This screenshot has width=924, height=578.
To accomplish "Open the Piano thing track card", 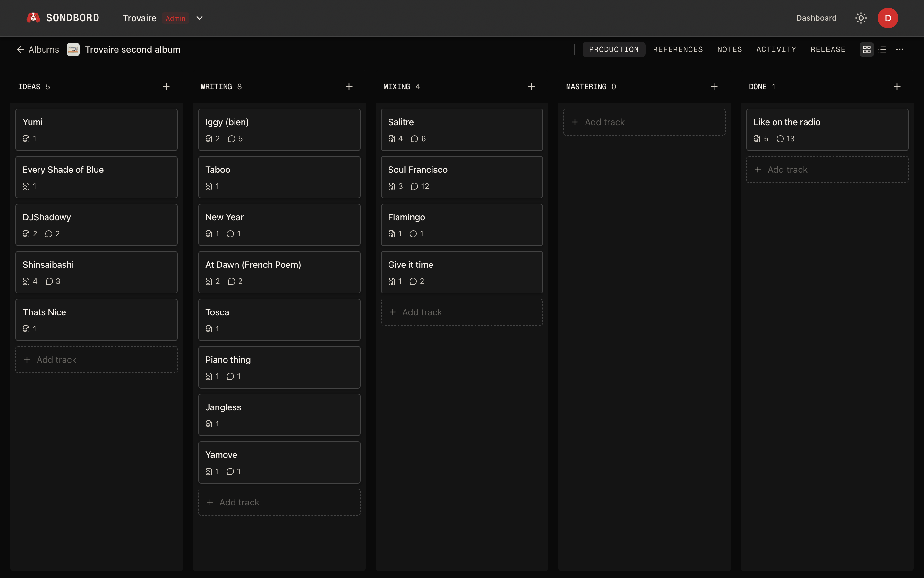I will click(x=279, y=367).
